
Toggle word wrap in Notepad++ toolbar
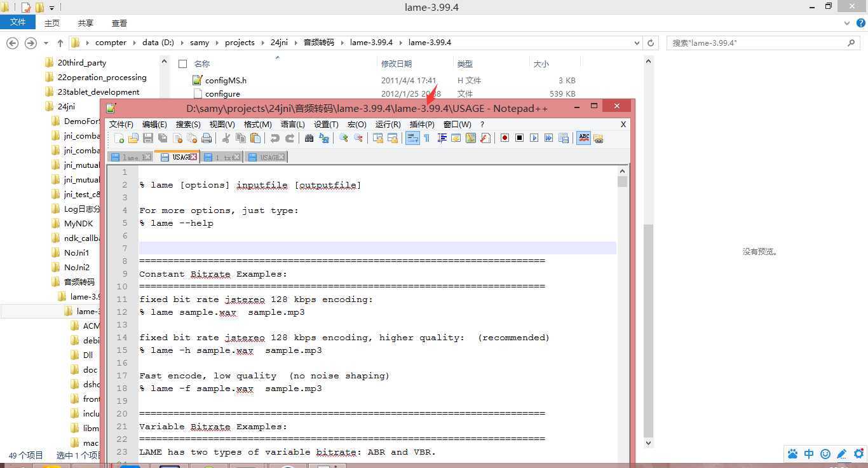pos(412,138)
